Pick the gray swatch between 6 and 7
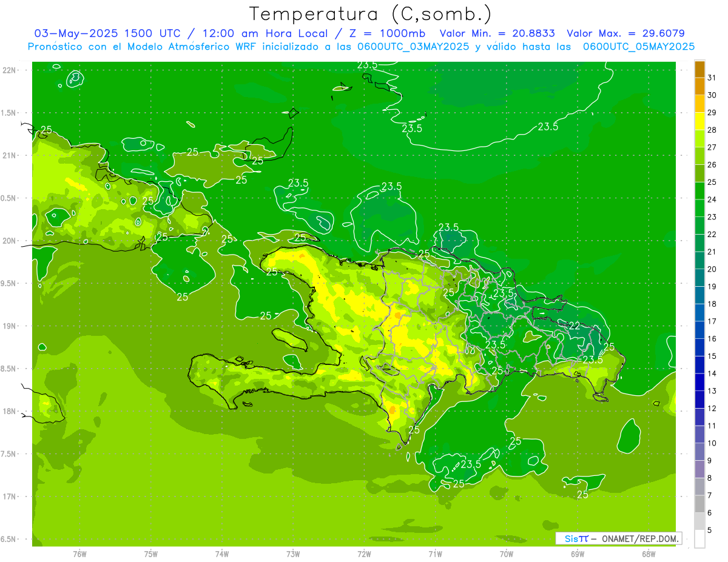The image size is (728, 562). pyautogui.click(x=699, y=504)
